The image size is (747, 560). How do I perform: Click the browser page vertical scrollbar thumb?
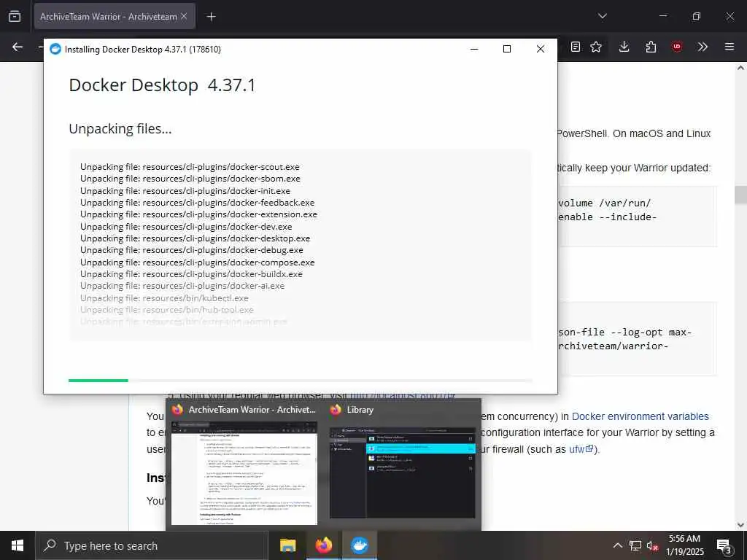740,195
